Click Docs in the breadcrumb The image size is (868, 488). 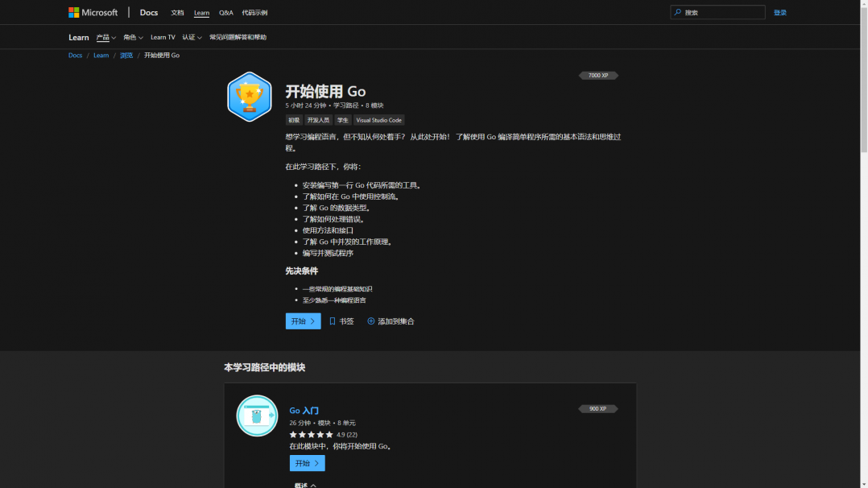pyautogui.click(x=76, y=56)
